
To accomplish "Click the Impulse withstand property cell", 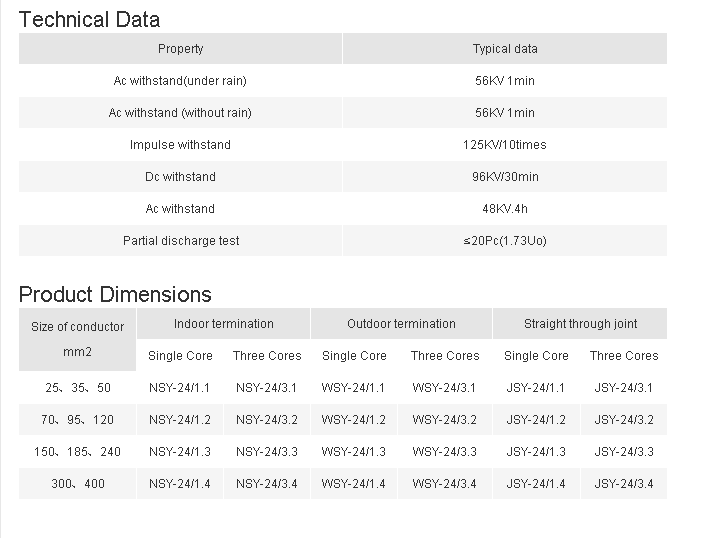I will coord(180,145).
